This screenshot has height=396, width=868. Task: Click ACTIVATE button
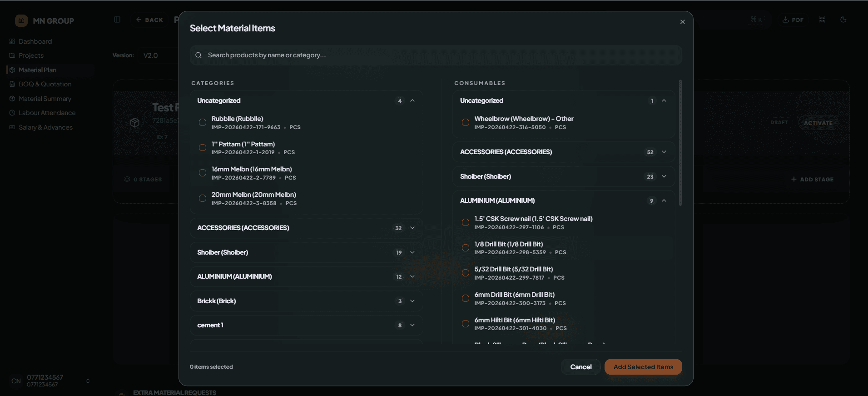tap(818, 123)
